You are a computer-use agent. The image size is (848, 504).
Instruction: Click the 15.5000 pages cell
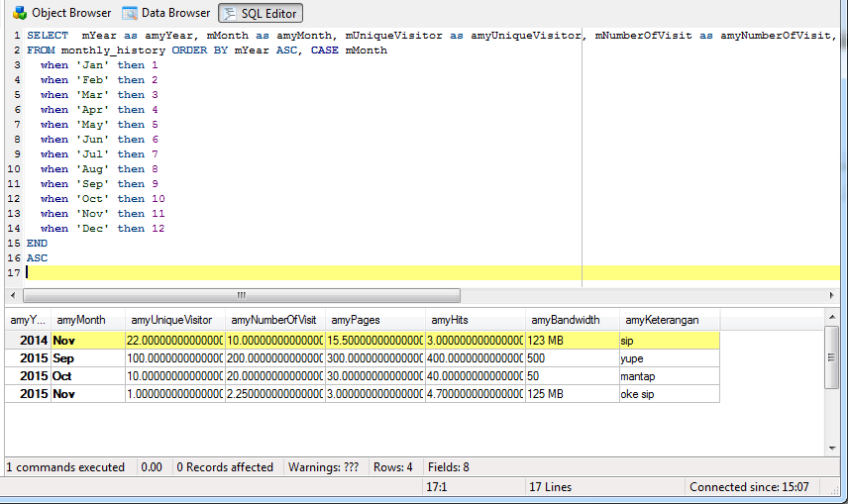point(375,341)
